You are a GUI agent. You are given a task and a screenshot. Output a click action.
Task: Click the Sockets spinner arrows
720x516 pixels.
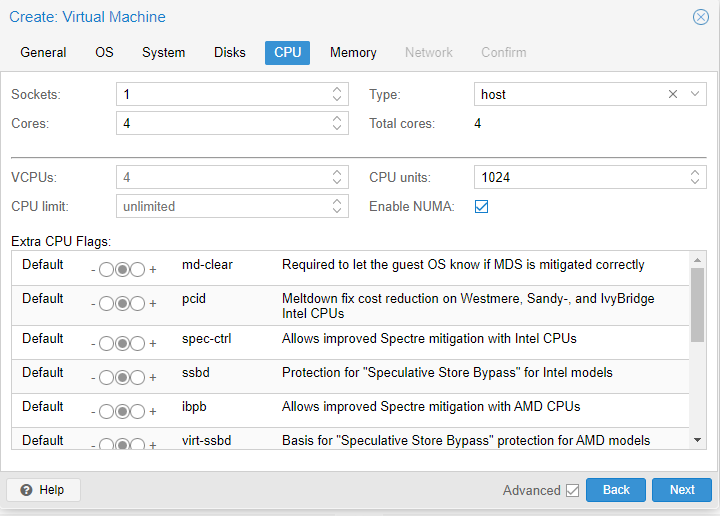click(x=337, y=94)
